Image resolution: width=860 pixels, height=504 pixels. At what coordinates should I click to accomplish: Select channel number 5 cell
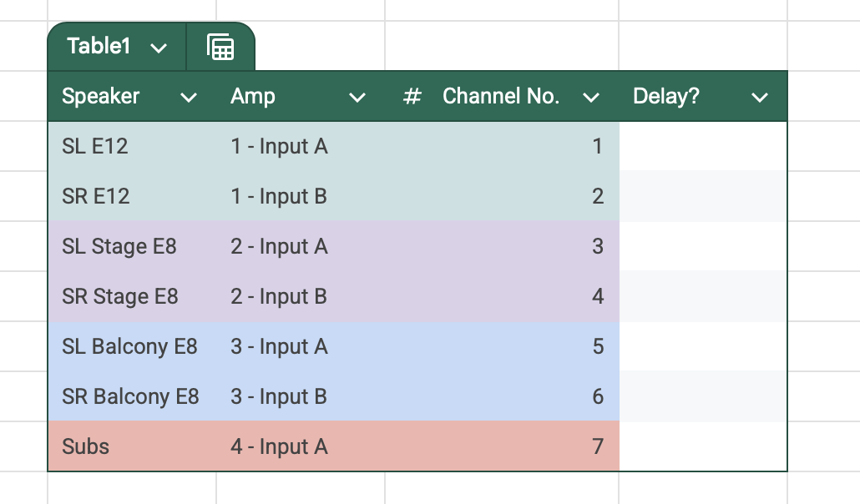pos(502,346)
